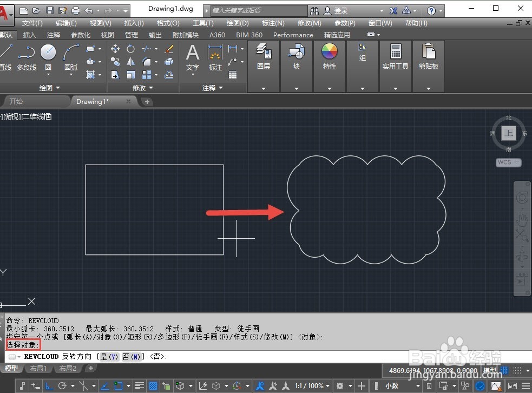532x393 pixels.
Task: Open the Block (块) panel
Action: coord(297,57)
